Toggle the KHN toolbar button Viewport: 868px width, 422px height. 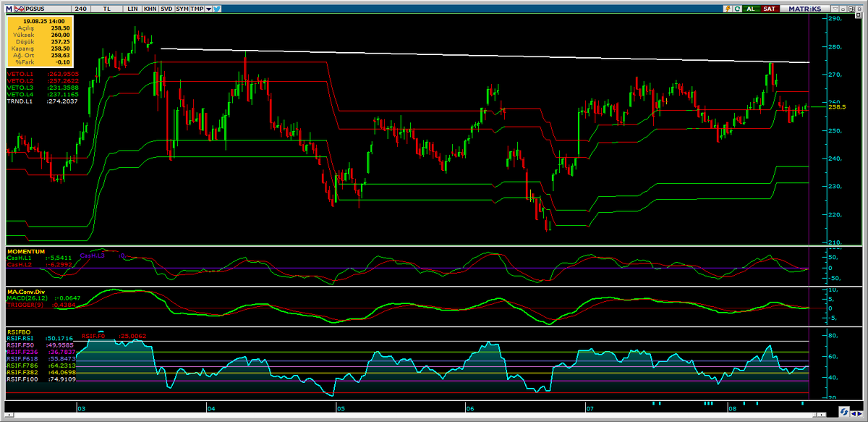coord(150,8)
